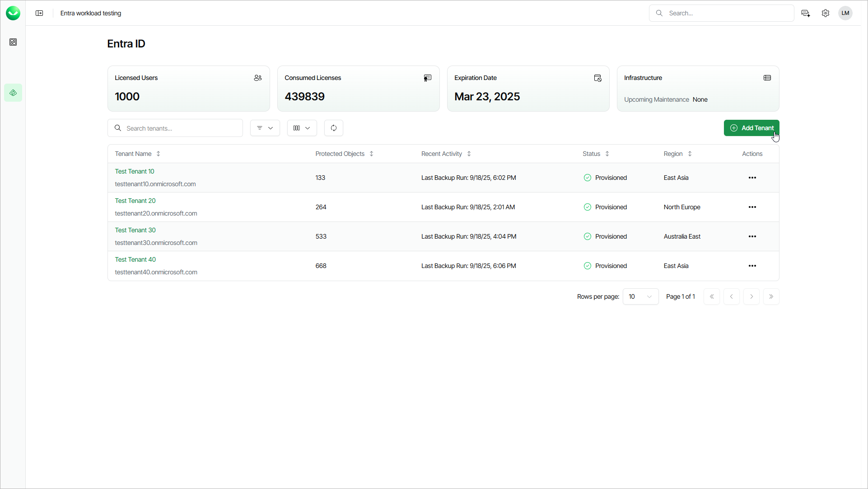Open the dashboard icon in left sidebar
This screenshot has width=868, height=489.
coord(13,42)
